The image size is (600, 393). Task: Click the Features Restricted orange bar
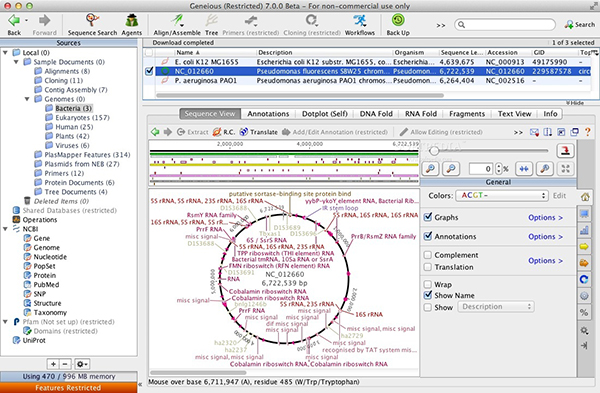[x=68, y=388]
